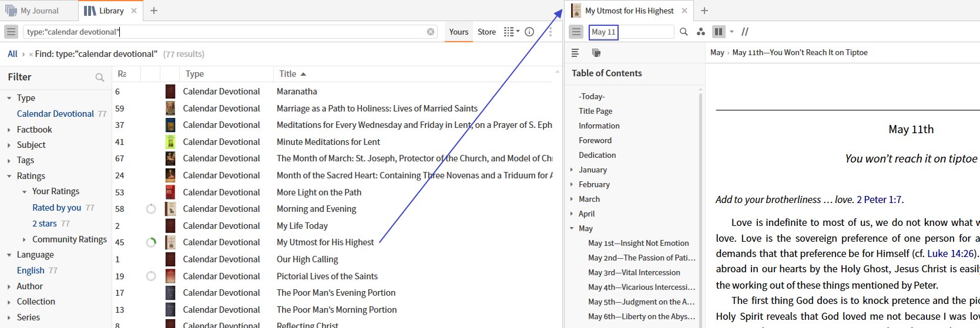The image size is (980, 328).
Task: Open the column layout dropdown arrow
Action: [731, 32]
